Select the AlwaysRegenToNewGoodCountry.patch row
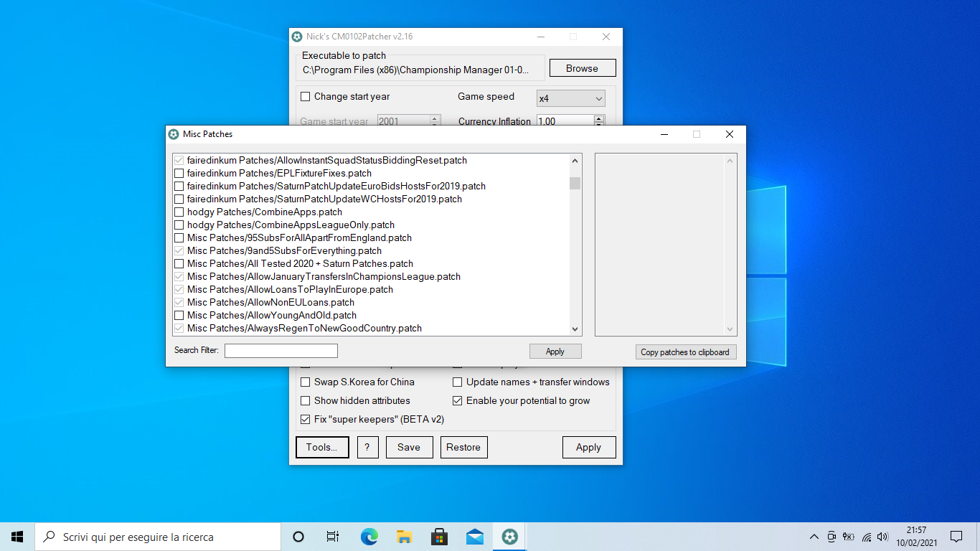 click(371, 328)
